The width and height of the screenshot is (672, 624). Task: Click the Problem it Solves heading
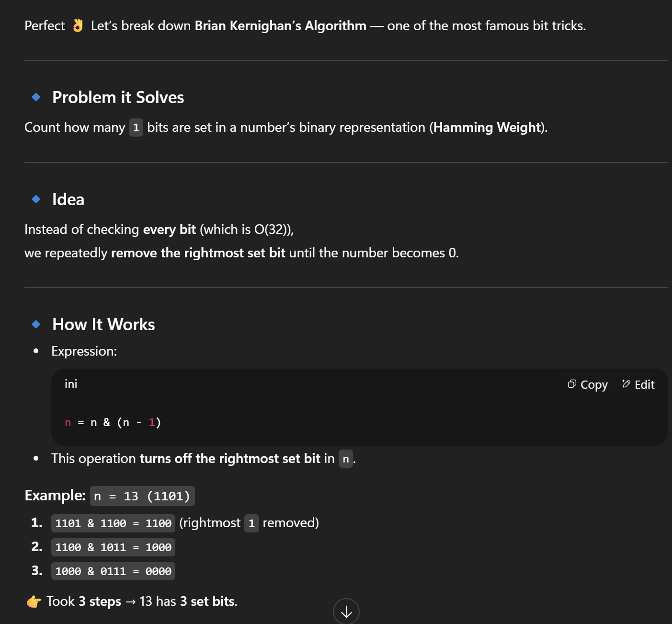pyautogui.click(x=118, y=97)
